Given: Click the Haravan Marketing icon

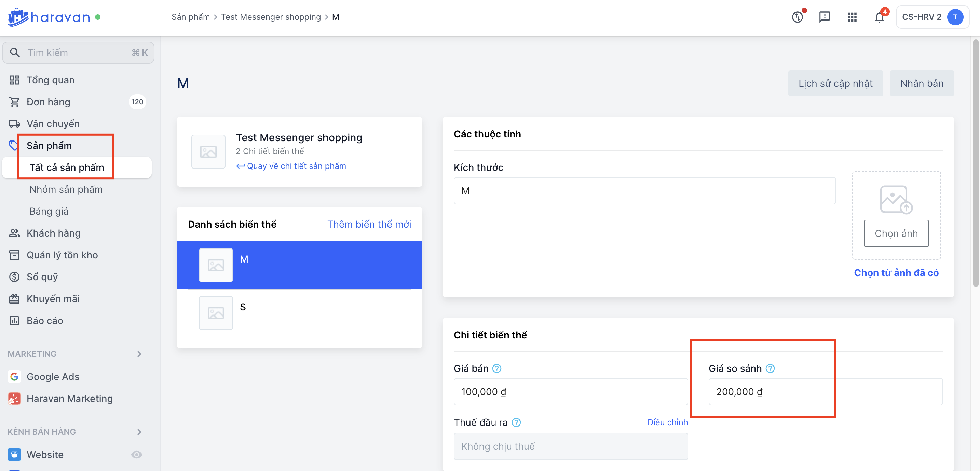Looking at the screenshot, I should tap(14, 398).
